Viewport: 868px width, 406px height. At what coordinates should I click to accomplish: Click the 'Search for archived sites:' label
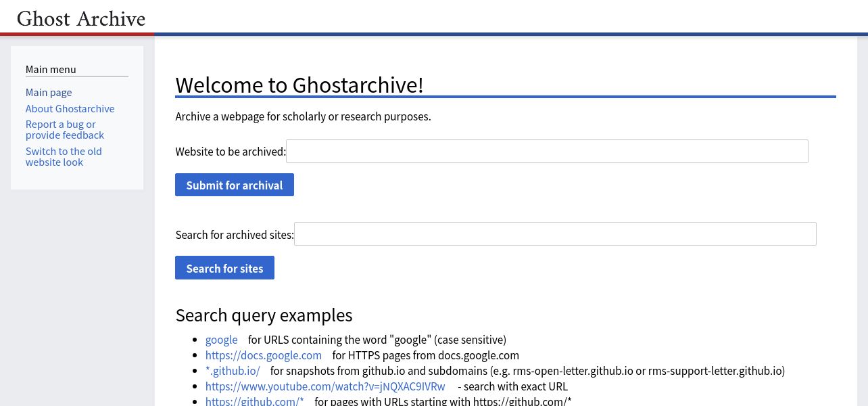235,235
